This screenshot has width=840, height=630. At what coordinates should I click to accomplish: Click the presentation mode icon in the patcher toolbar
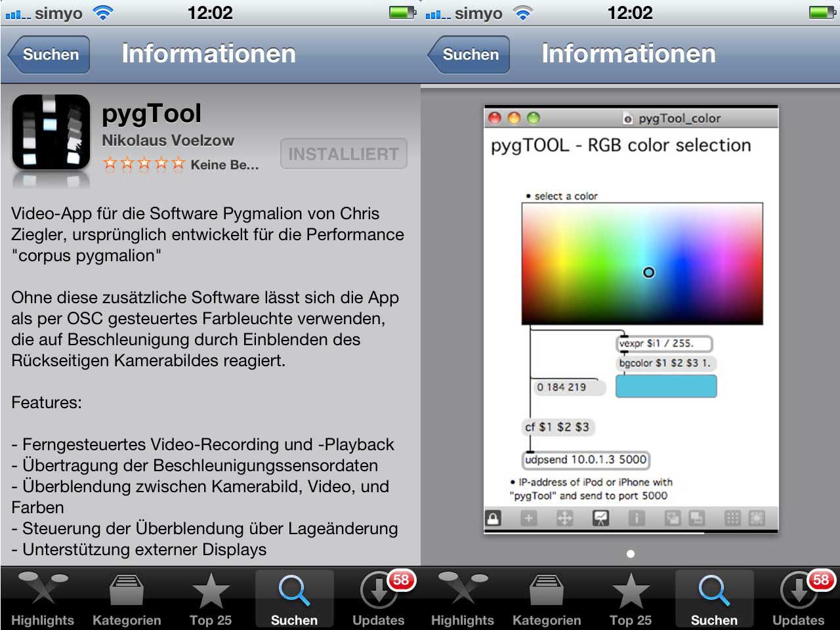600,518
